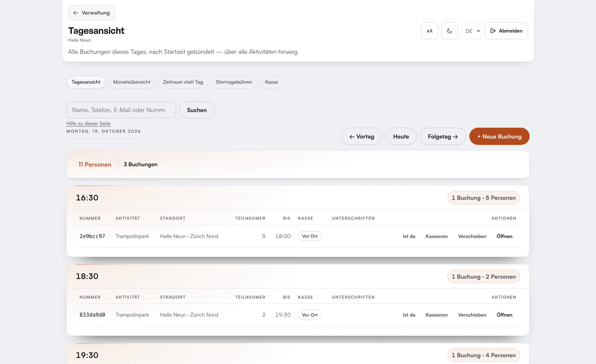Open the Zeitraum statt Tag tab
This screenshot has width=596, height=364.
183,82
